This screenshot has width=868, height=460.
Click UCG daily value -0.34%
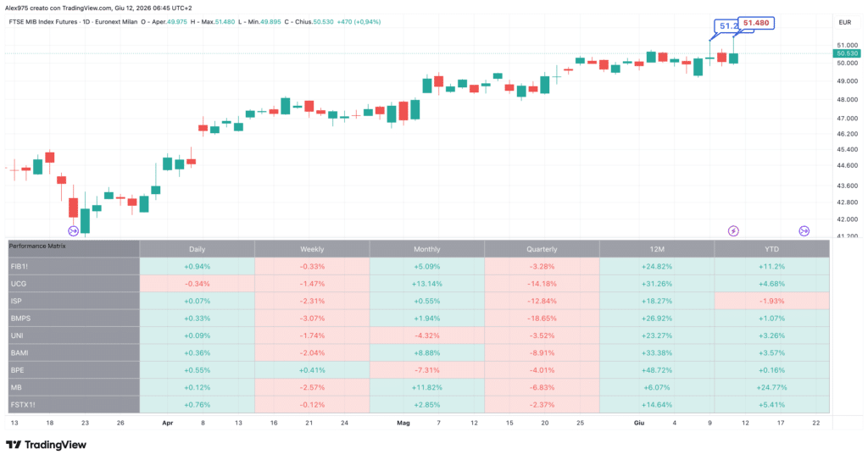(x=197, y=284)
